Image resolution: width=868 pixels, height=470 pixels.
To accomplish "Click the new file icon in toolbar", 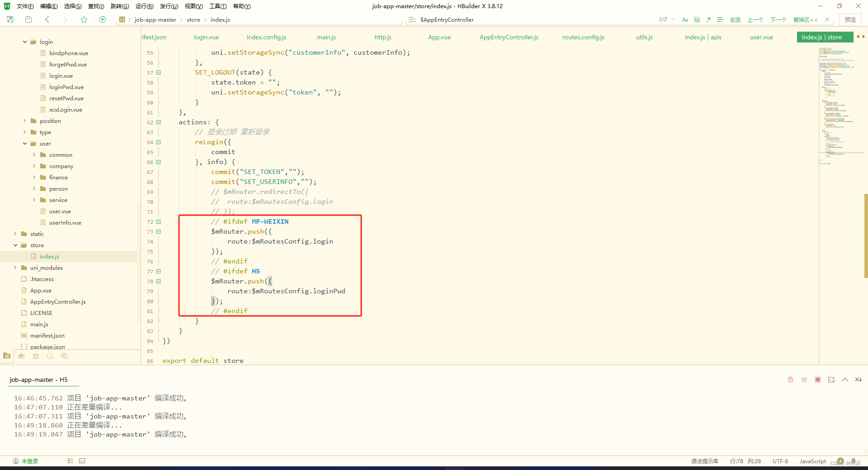I will pos(10,19).
